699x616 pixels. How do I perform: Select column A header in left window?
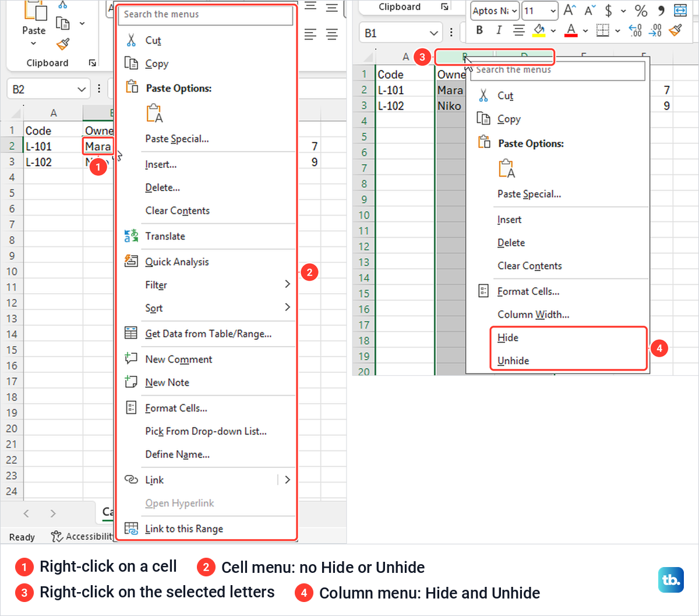[x=54, y=113]
